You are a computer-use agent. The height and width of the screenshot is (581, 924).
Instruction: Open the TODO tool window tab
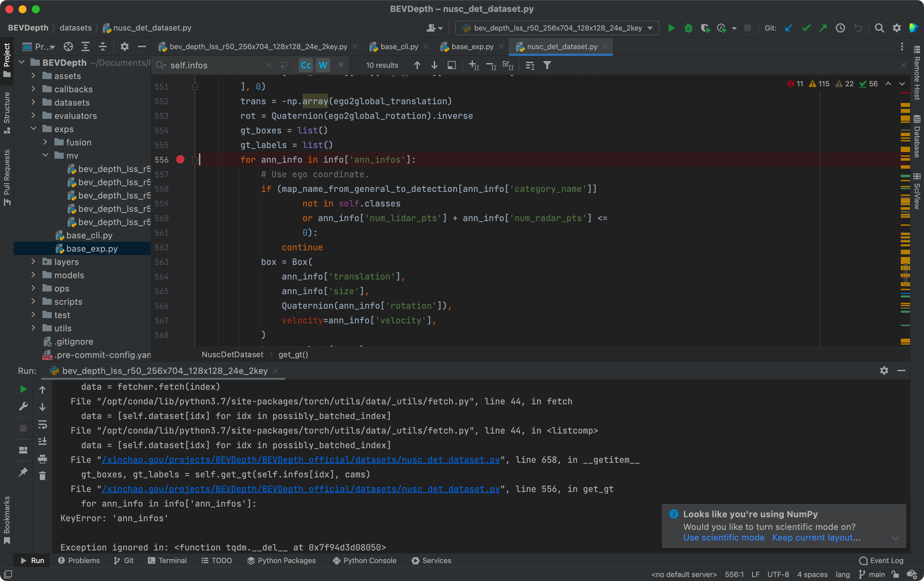point(217,560)
